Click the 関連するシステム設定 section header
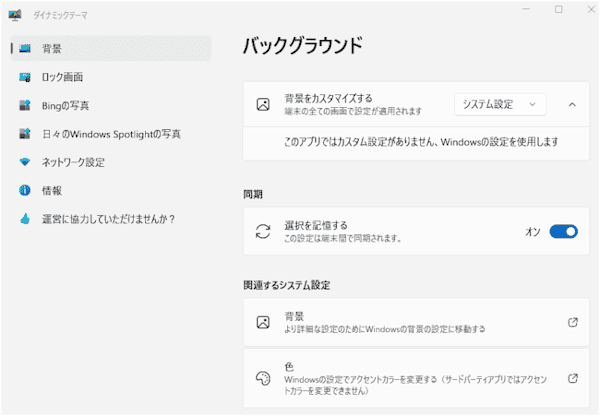600x416 pixels. (x=287, y=285)
